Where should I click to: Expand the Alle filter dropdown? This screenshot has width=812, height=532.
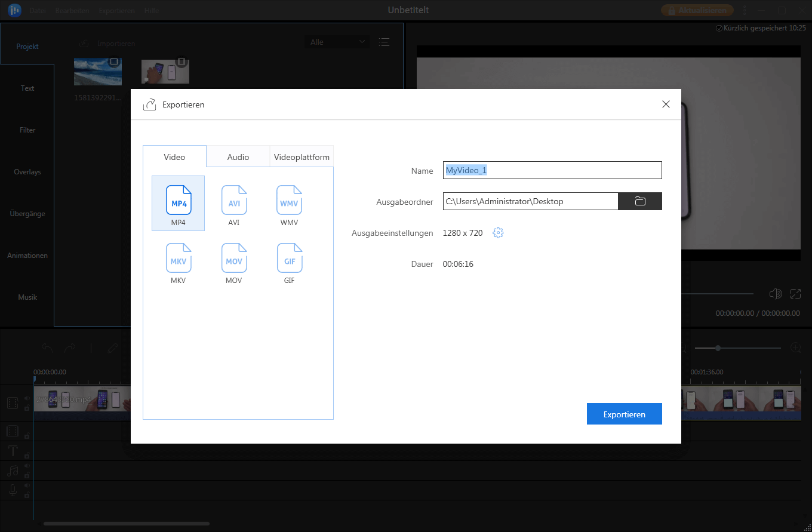pyautogui.click(x=337, y=42)
